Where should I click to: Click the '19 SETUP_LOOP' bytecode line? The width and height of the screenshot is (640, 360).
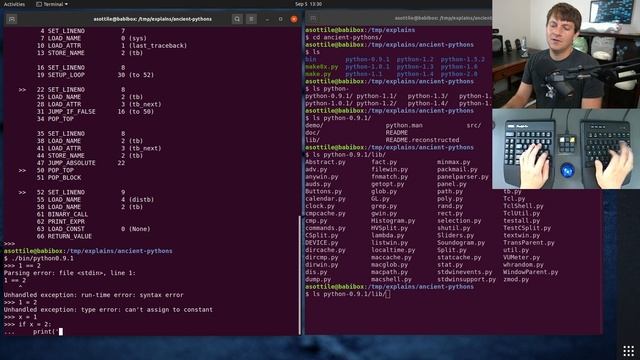coord(95,75)
